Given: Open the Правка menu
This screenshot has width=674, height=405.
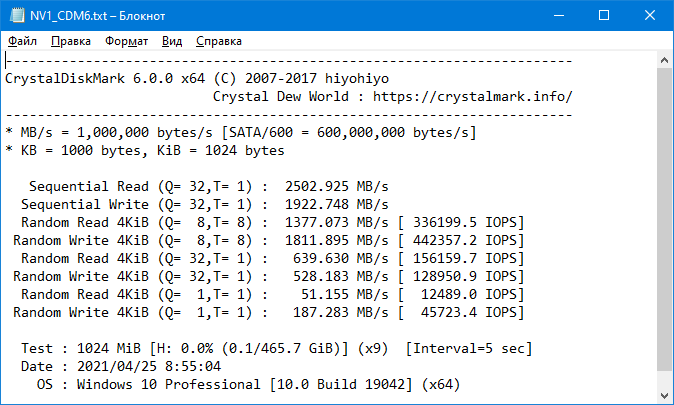Looking at the screenshot, I should pos(71,41).
